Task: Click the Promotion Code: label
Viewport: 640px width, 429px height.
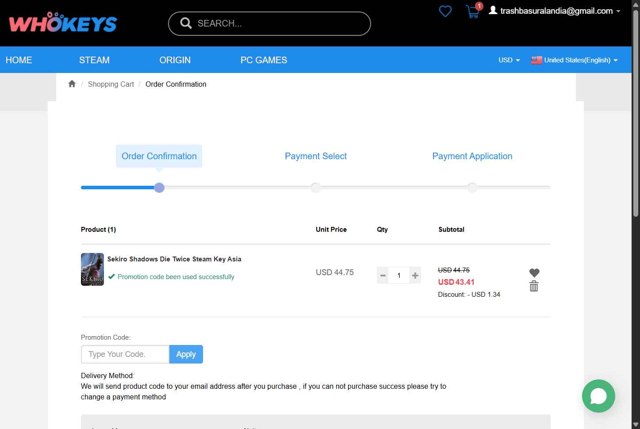Action: click(x=106, y=337)
